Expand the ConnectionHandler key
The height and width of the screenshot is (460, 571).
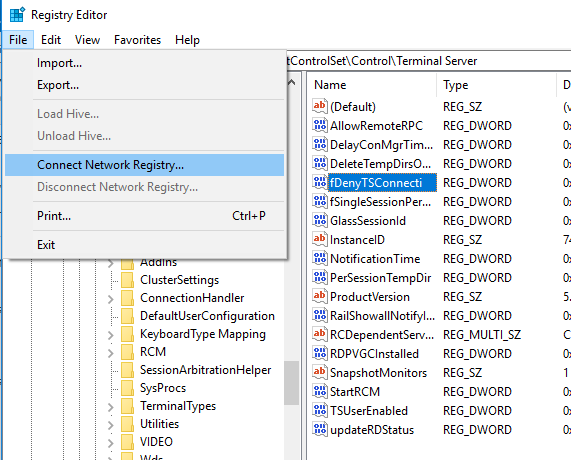(x=111, y=299)
